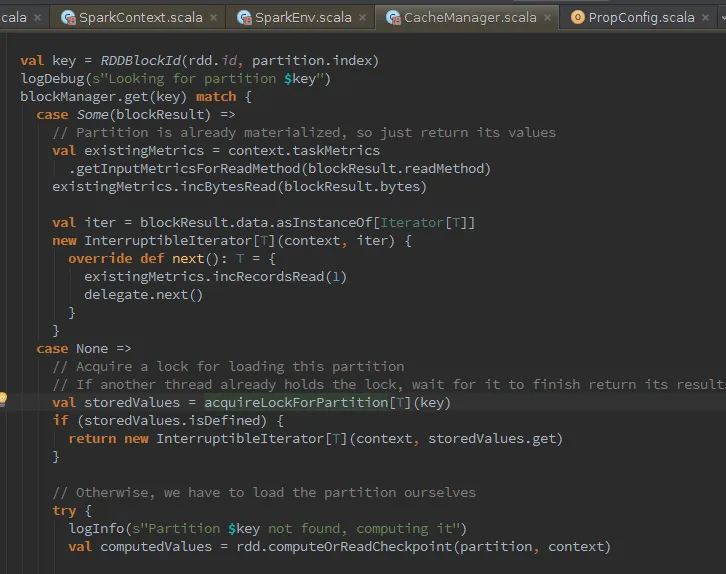The height and width of the screenshot is (574, 726).
Task: Select the active CacheManager.scala tab
Action: coord(470,17)
